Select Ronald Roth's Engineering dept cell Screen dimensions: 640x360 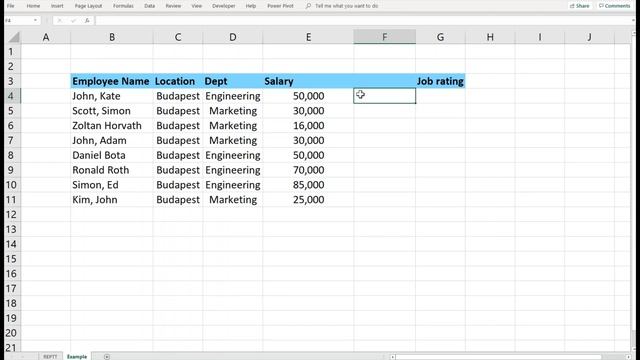(x=233, y=170)
